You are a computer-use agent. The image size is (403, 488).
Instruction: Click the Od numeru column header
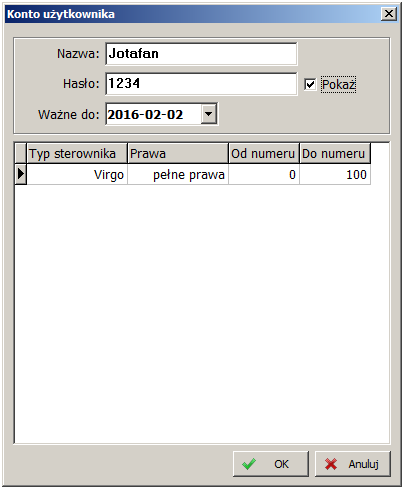coord(264,153)
